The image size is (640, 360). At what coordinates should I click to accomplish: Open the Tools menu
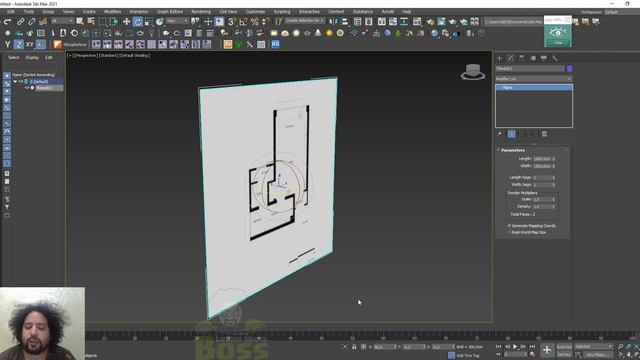(29, 12)
